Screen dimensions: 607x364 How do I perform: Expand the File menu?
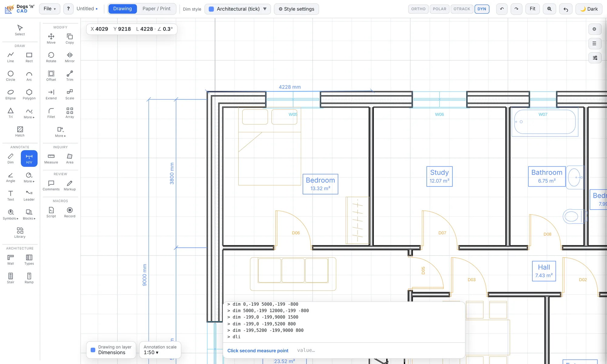[49, 9]
